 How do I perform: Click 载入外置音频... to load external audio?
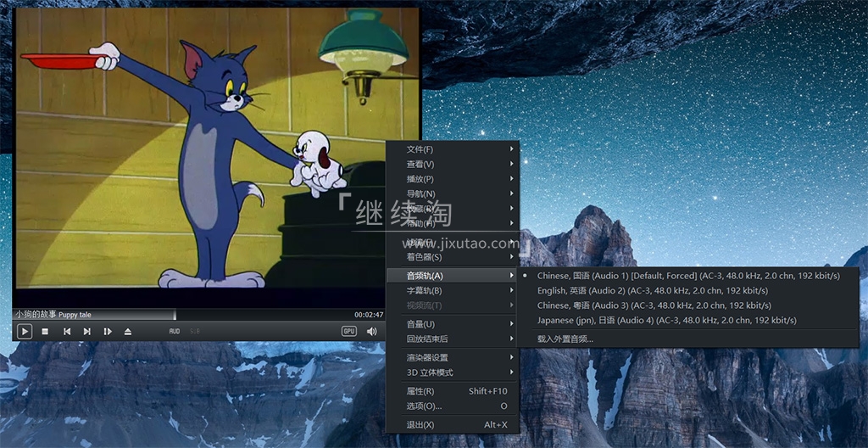[565, 339]
